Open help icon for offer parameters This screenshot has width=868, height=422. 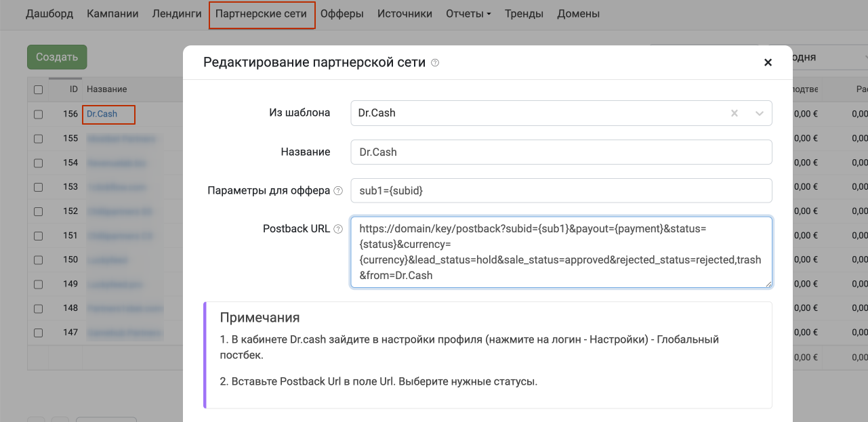point(338,191)
